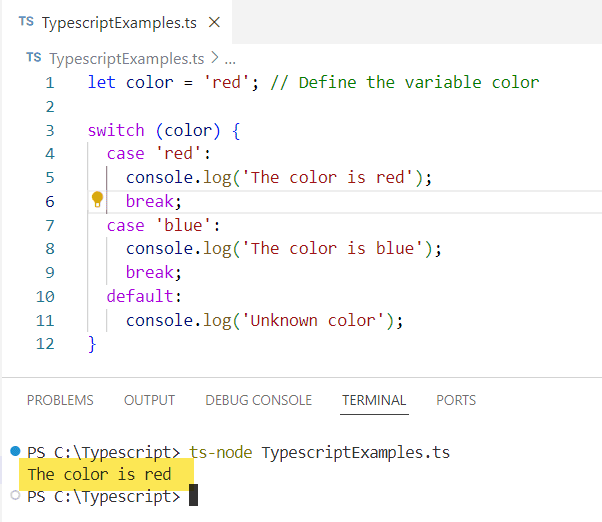Viewport: 602px width, 522px height.
Task: Click the hollow prompt decoration circle in the terminal
Action: 15,495
